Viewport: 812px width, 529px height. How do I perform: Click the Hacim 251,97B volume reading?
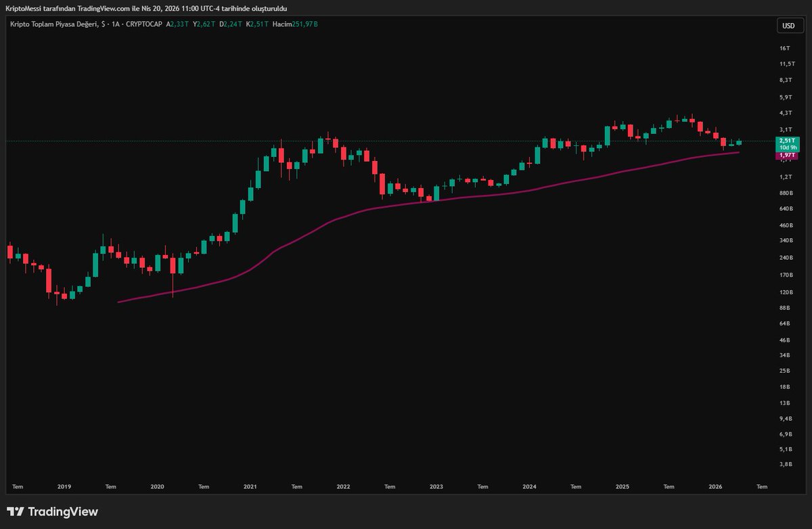(295, 24)
